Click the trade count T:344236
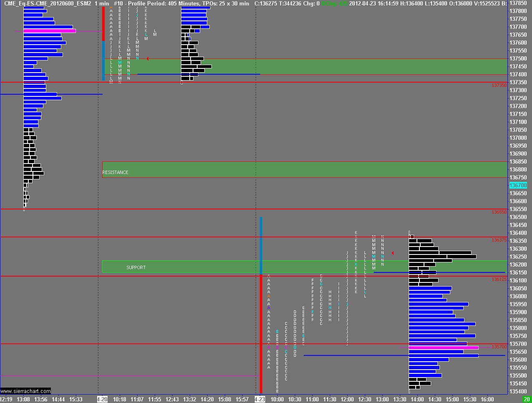Screen dimensions: 532x403 [x=290, y=3]
